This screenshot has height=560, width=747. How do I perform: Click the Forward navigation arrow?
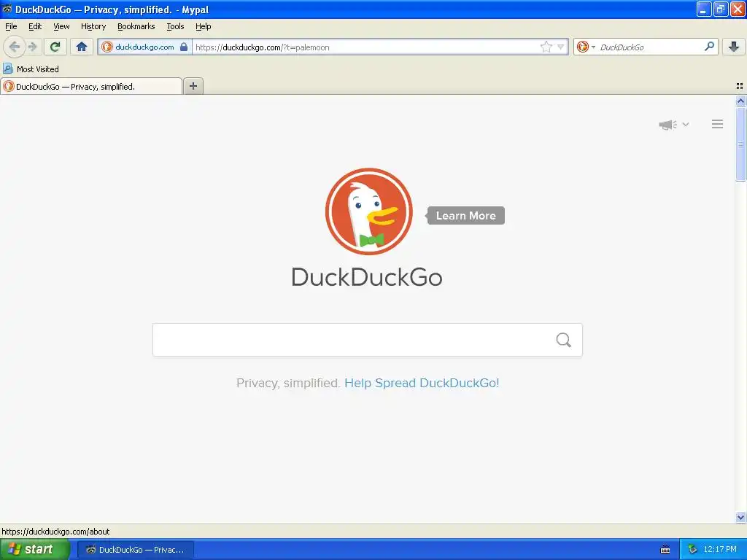tap(33, 47)
